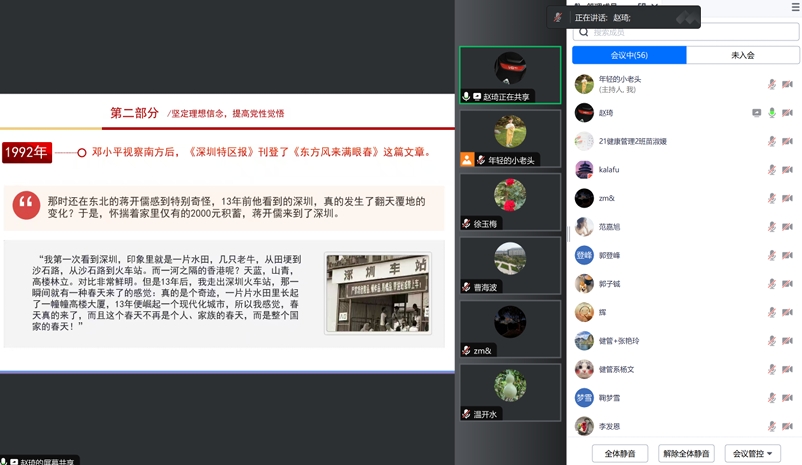802x465 pixels.
Task: Click 健管系杨文's cat avatar
Action: tap(584, 369)
